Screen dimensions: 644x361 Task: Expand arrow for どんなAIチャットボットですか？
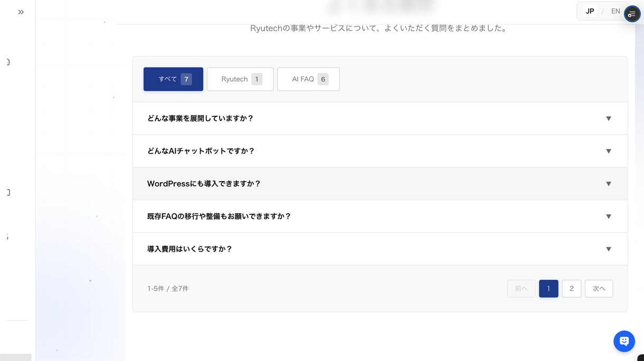point(609,151)
